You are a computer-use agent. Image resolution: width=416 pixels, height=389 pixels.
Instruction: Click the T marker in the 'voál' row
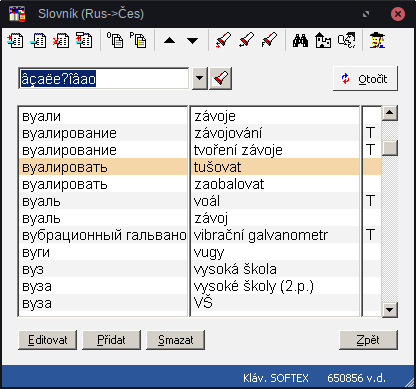pos(370,201)
